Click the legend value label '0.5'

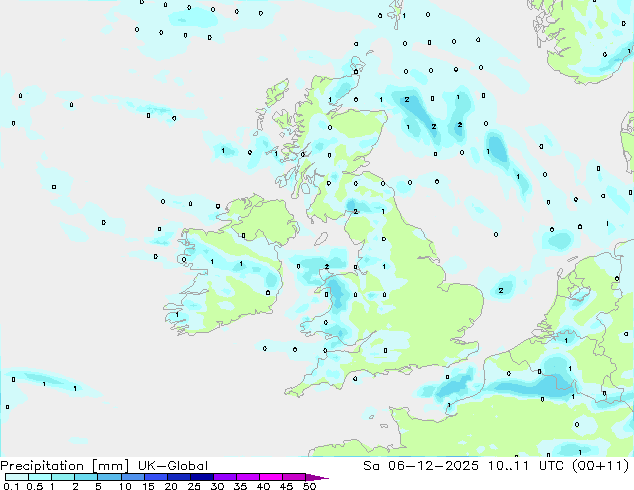[34, 486]
